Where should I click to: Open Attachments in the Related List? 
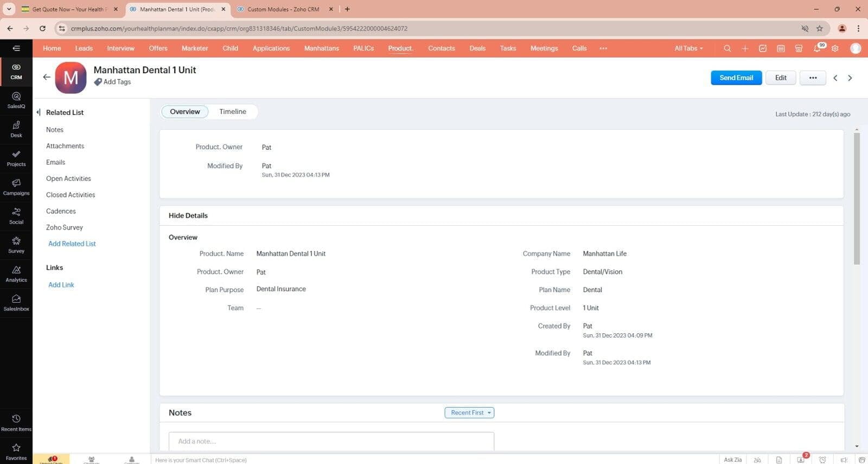[65, 146]
